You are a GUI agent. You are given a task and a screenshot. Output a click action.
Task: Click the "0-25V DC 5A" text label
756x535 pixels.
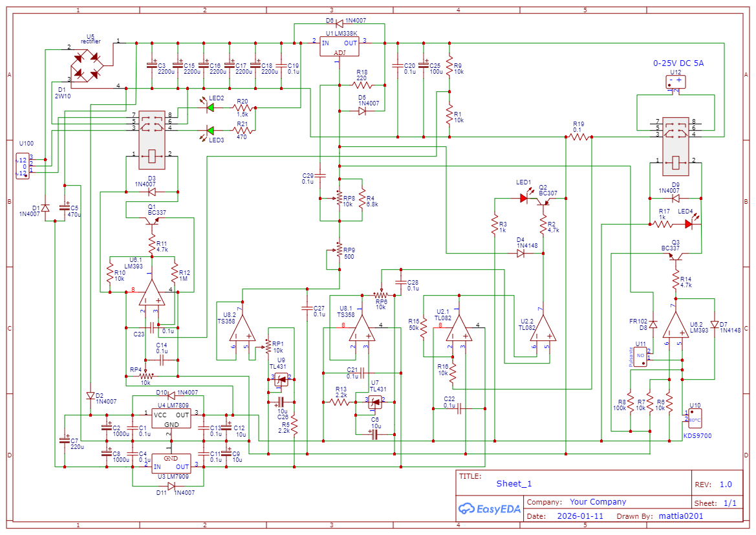(x=678, y=63)
